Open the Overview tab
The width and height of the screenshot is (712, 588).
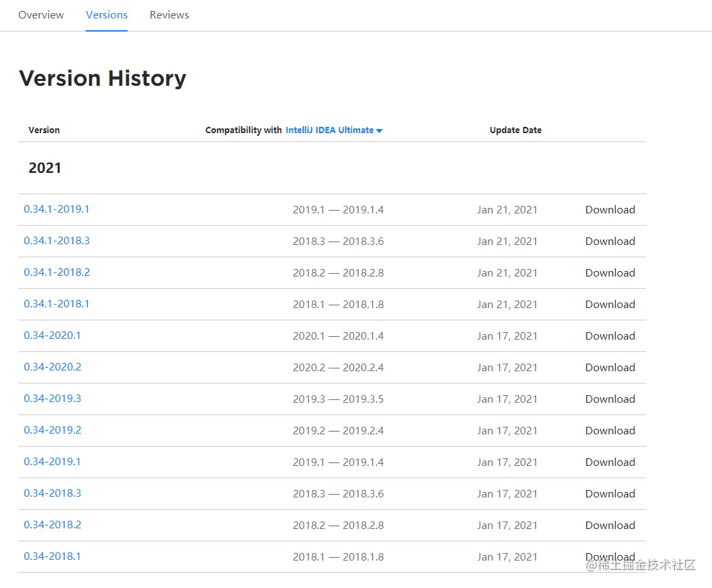(x=41, y=15)
